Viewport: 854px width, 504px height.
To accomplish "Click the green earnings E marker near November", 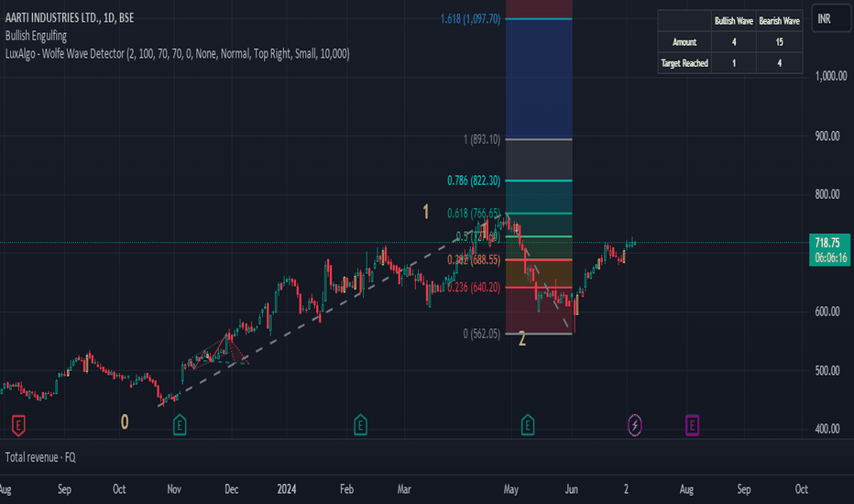I will tap(180, 425).
